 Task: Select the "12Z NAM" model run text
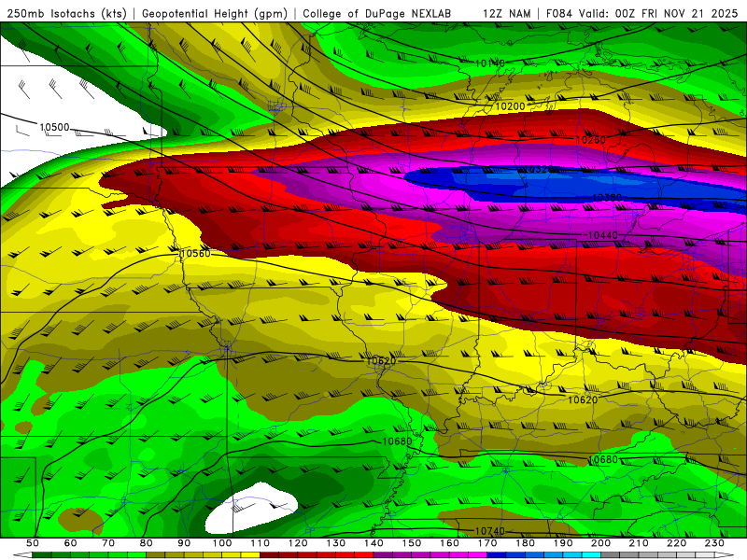(507, 13)
